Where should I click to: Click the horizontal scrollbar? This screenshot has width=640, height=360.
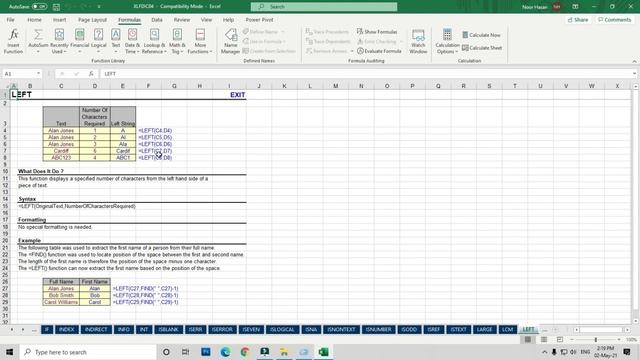tap(602, 329)
